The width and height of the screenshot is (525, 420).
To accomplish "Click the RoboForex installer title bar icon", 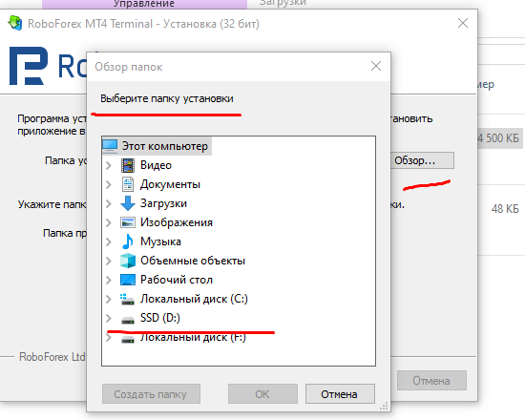I will click(15, 24).
